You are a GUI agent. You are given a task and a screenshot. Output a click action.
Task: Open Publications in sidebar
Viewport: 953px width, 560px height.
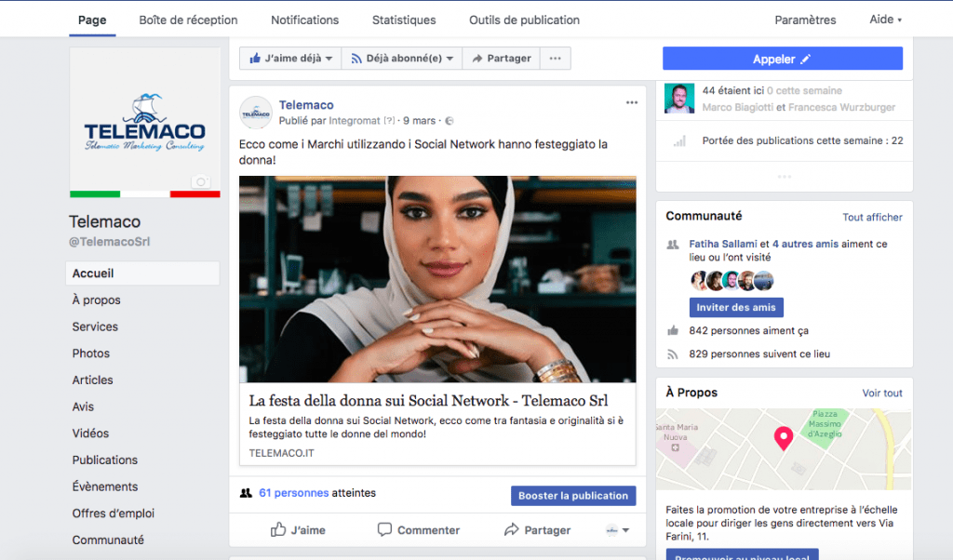[105, 460]
